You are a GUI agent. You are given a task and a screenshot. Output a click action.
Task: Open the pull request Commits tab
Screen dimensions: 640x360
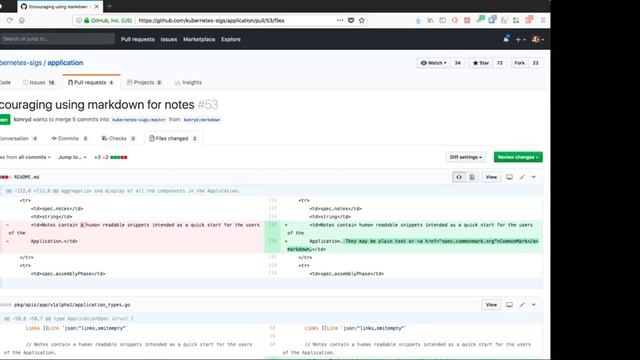pyautogui.click(x=69, y=138)
